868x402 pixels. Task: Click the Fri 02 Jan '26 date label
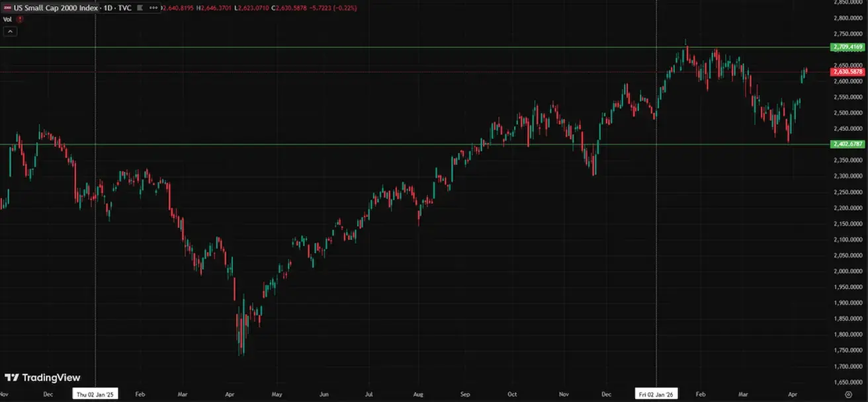click(x=656, y=393)
